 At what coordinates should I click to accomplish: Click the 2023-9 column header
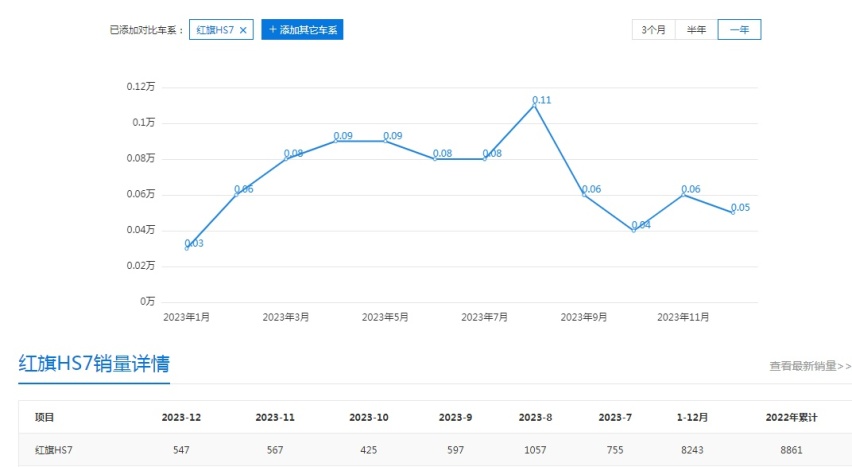(x=455, y=418)
